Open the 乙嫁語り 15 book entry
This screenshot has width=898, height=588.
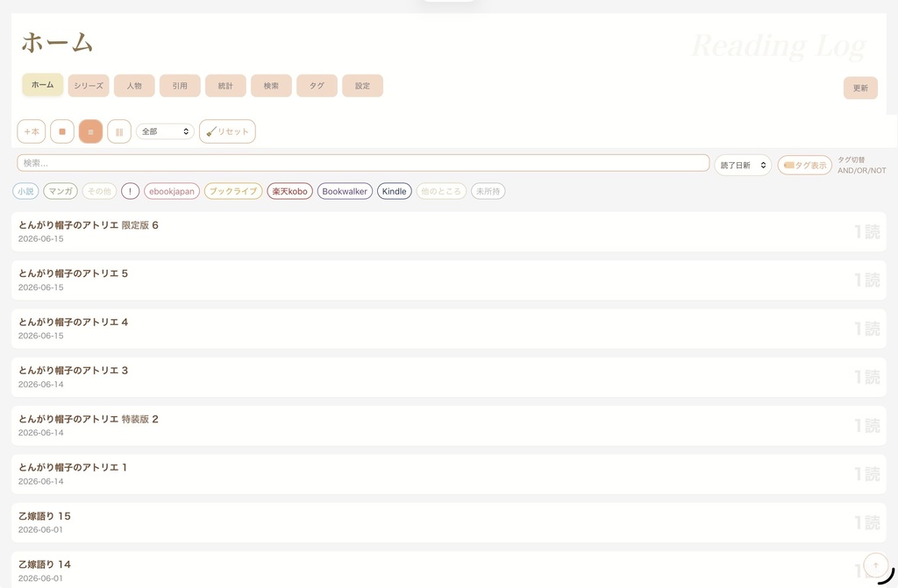click(448, 523)
